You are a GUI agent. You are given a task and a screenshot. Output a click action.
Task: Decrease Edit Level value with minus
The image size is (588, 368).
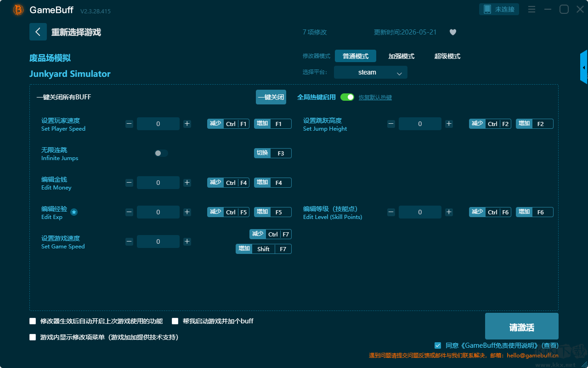(391, 212)
